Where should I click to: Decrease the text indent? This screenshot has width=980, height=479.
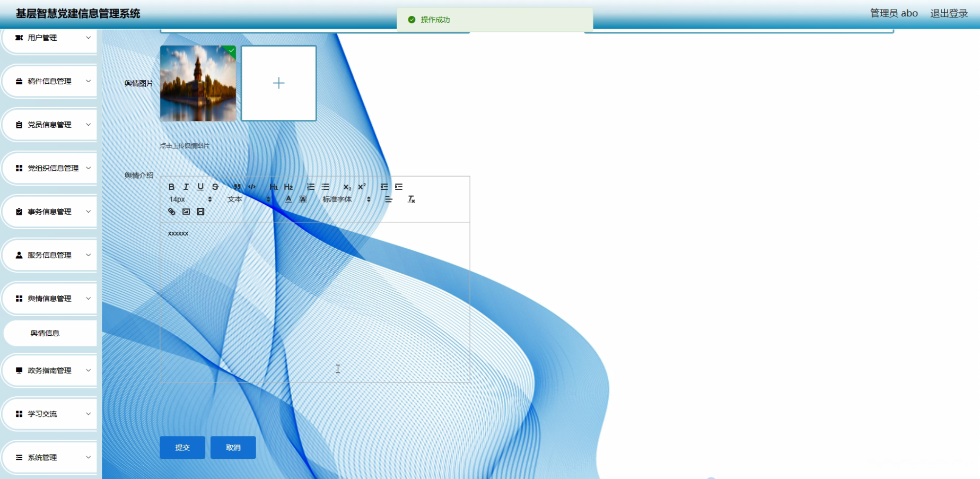(384, 187)
